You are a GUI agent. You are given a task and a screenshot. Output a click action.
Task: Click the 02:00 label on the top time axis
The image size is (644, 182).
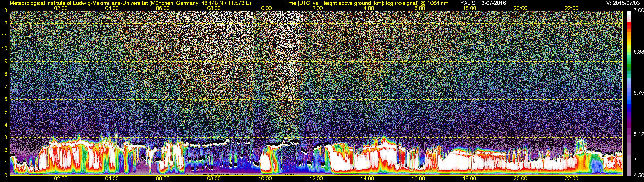pos(61,8)
